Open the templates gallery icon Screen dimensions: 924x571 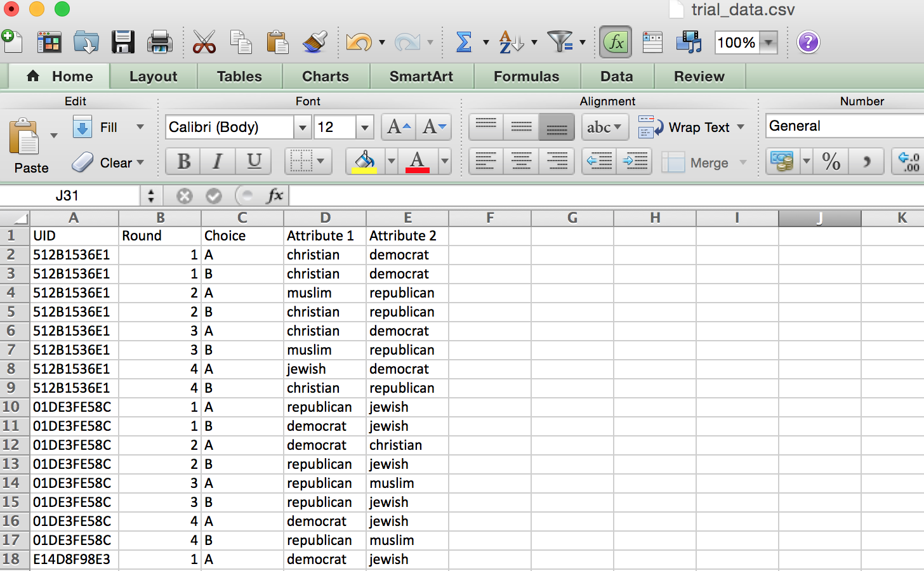coord(49,43)
